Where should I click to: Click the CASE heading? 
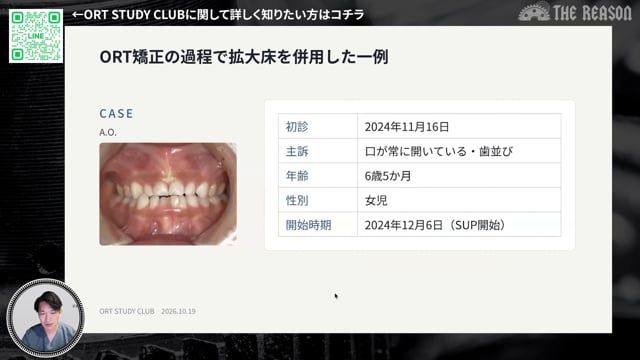pos(116,113)
